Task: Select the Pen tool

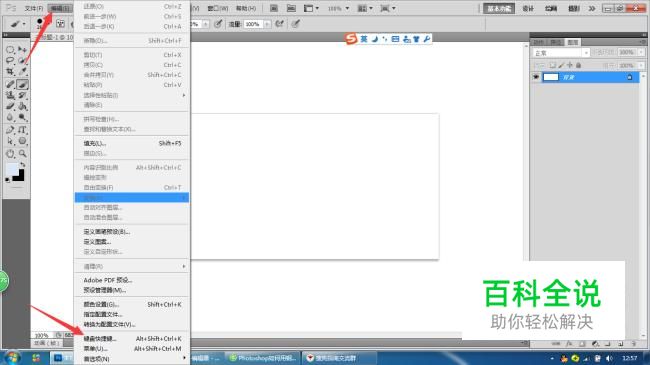Action: pyautogui.click(x=10, y=130)
